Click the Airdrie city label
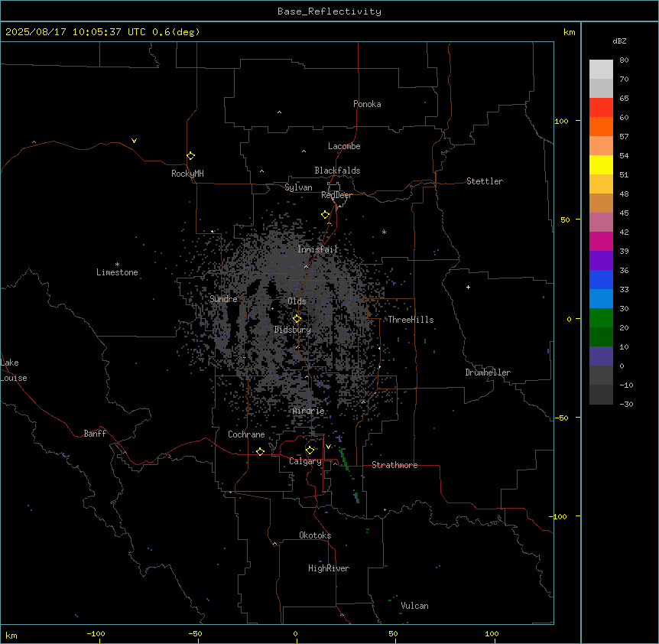659x644 pixels. point(308,411)
